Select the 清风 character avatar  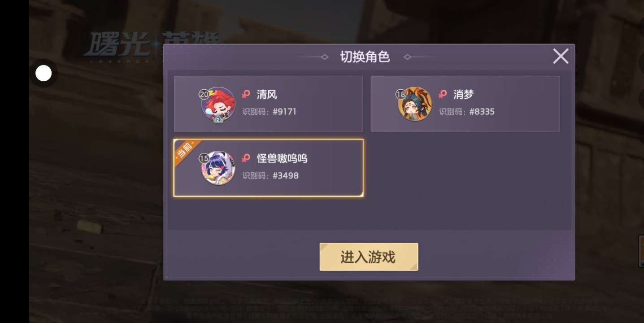click(218, 104)
